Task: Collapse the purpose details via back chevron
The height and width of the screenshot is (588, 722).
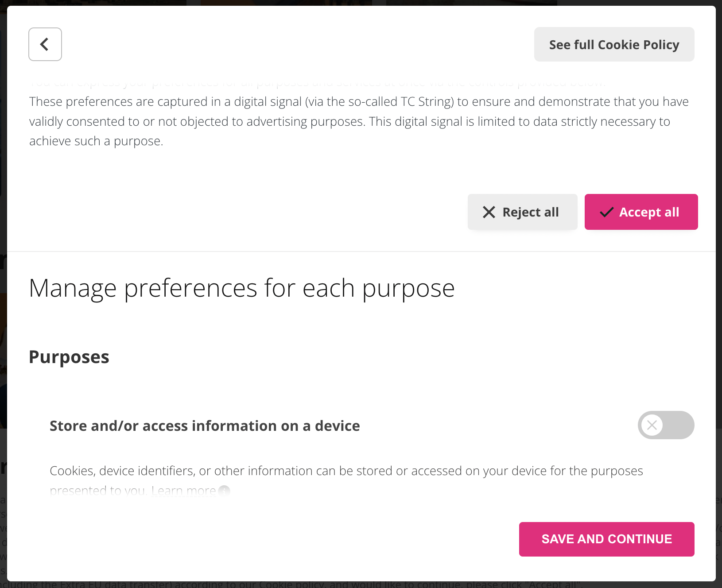Action: (x=45, y=44)
